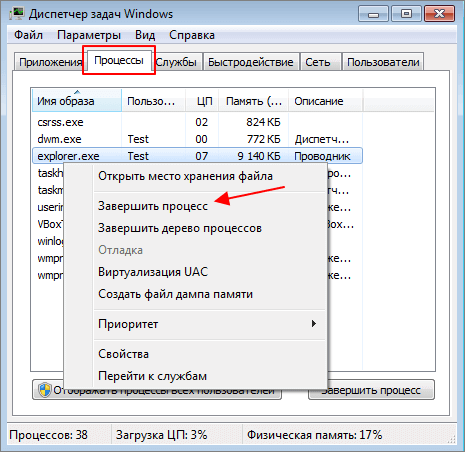Click status bar Процессов: 38
This screenshot has width=465, height=452.
pos(48,435)
